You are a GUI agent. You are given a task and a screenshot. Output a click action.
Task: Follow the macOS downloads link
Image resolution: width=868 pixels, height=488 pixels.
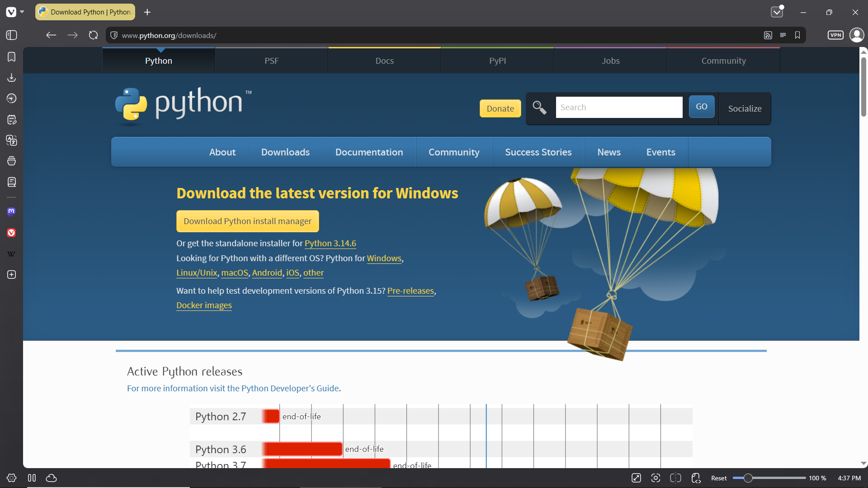tap(235, 273)
